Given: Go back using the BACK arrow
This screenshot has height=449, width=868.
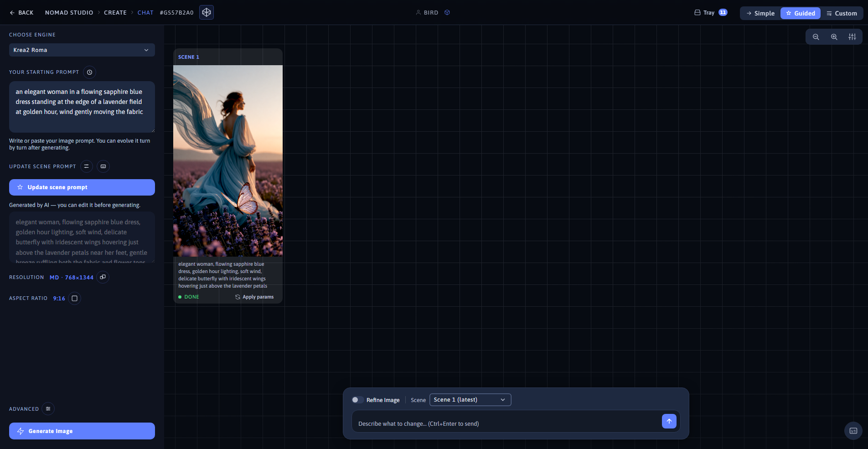Looking at the screenshot, I should [x=21, y=13].
